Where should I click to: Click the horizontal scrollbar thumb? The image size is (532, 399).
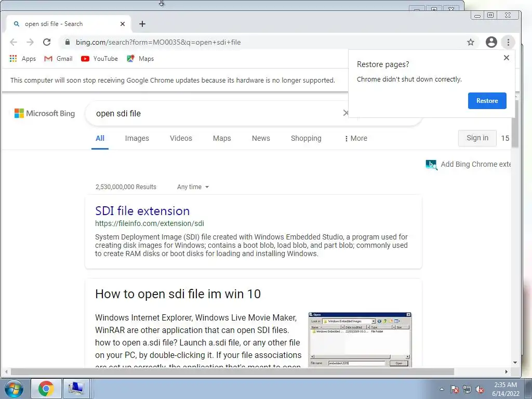coord(232,372)
